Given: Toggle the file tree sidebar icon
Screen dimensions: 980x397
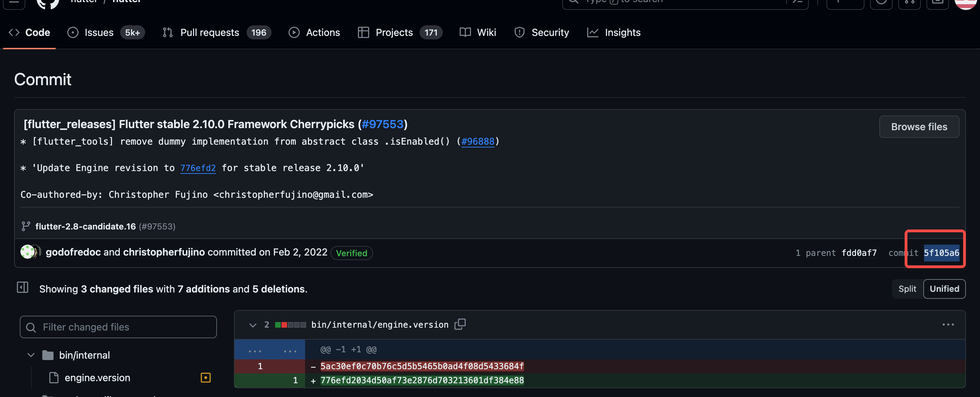Looking at the screenshot, I should (23, 288).
